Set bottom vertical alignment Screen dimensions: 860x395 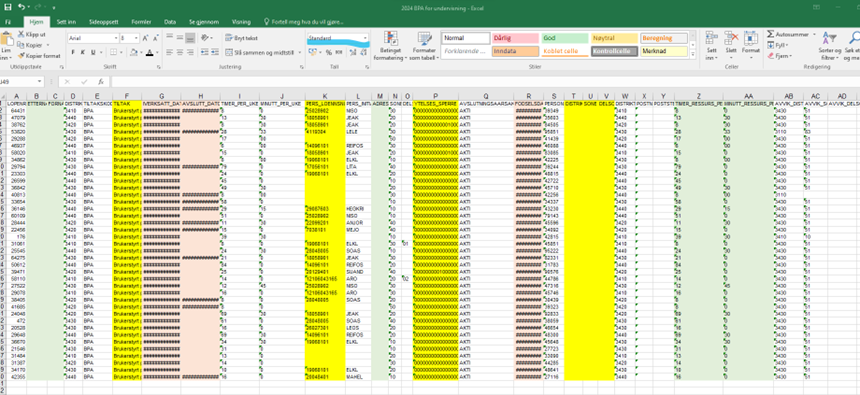point(190,38)
